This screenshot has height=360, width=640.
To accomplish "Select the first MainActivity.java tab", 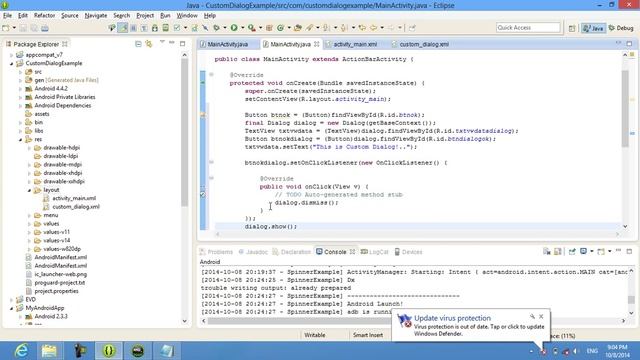I will [x=228, y=44].
